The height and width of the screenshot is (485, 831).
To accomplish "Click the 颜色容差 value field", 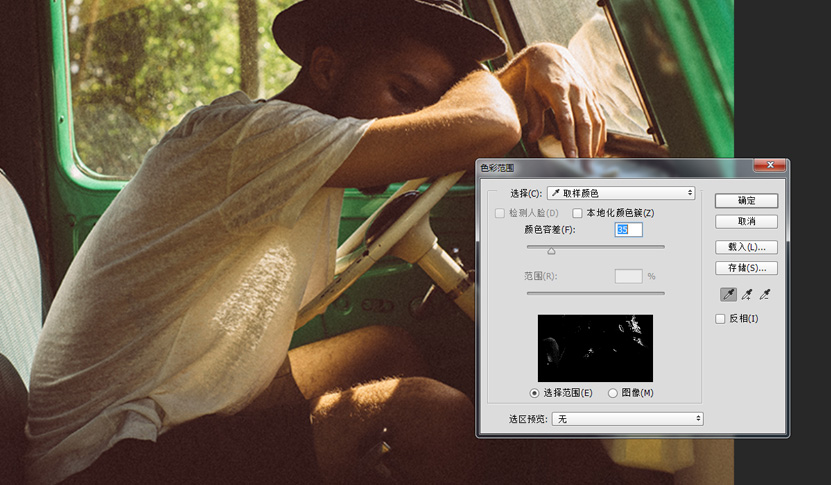I will 629,230.
